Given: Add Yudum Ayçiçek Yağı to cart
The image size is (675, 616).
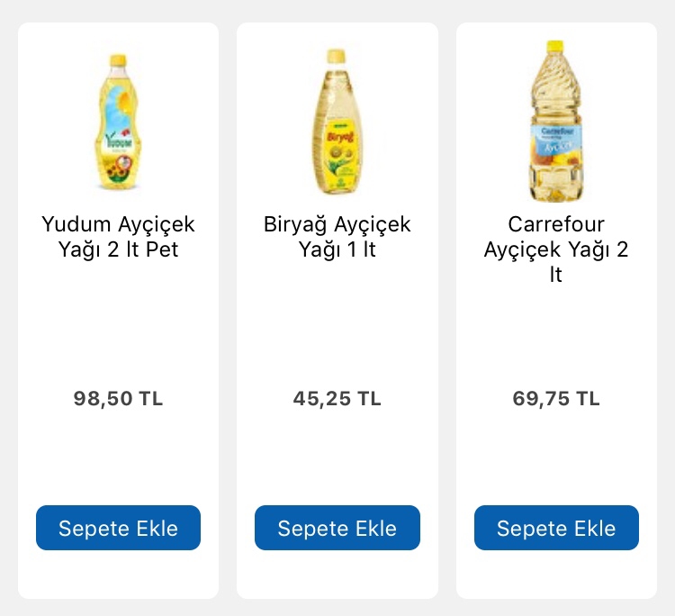Looking at the screenshot, I should coord(118,528).
